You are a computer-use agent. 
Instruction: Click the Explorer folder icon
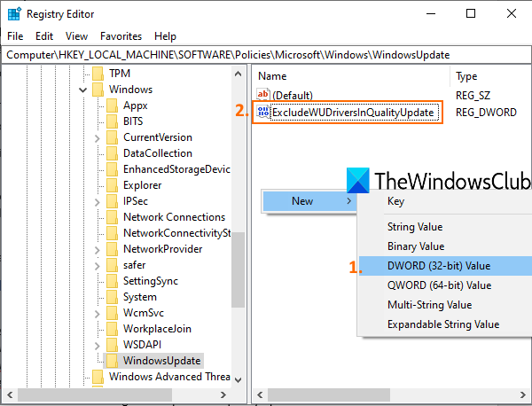click(x=112, y=185)
